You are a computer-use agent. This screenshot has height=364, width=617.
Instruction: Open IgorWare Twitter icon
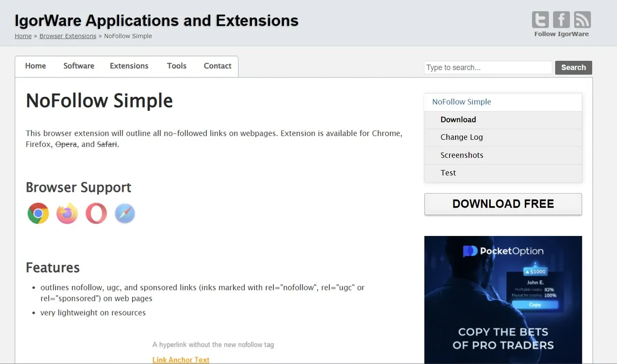pos(540,20)
